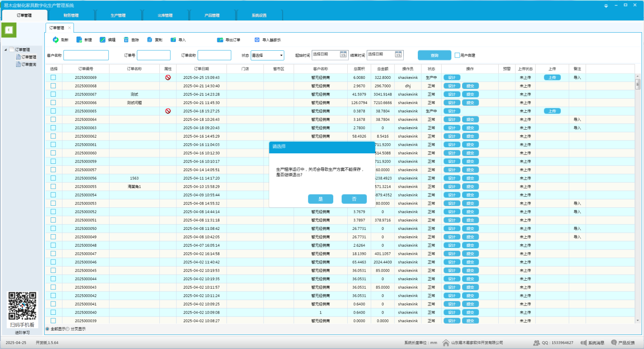The width and height of the screenshot is (644, 349).
Task: Tick the checkbox for order 2025000067
Action: [x=53, y=94]
